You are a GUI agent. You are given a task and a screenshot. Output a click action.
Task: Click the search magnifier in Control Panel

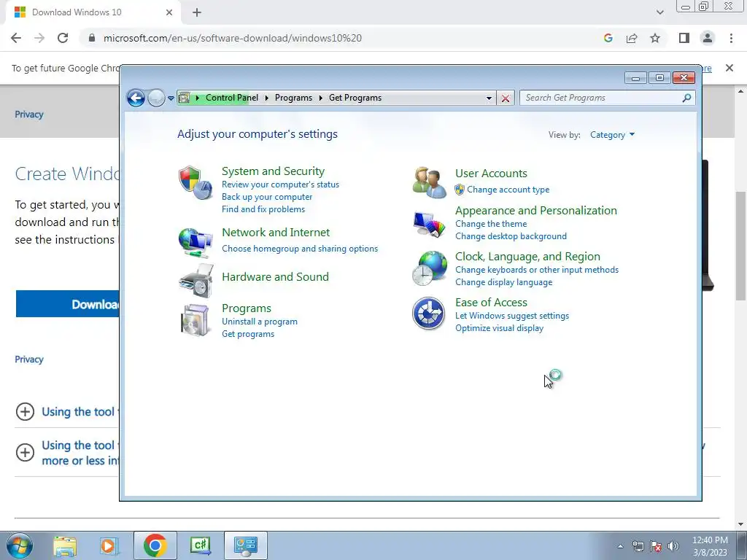686,98
